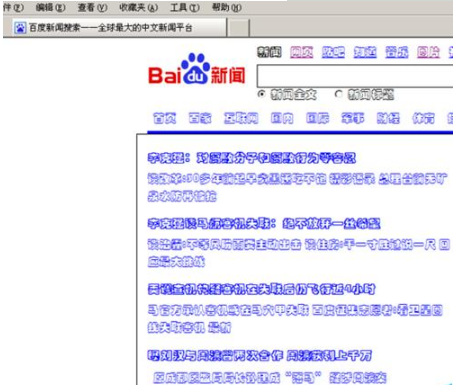Open the sub-story starting 谈治霾
This screenshot has height=385, width=457.
click(225, 245)
